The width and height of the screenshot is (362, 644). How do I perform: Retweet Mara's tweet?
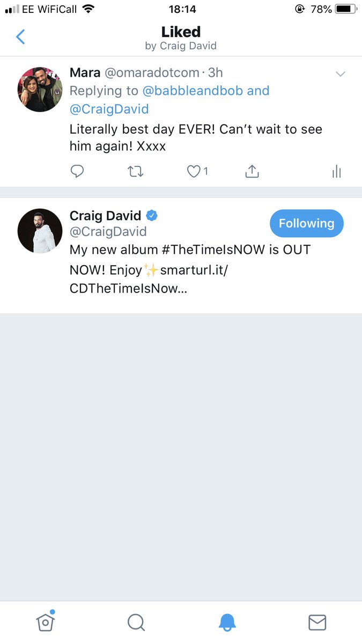(136, 172)
